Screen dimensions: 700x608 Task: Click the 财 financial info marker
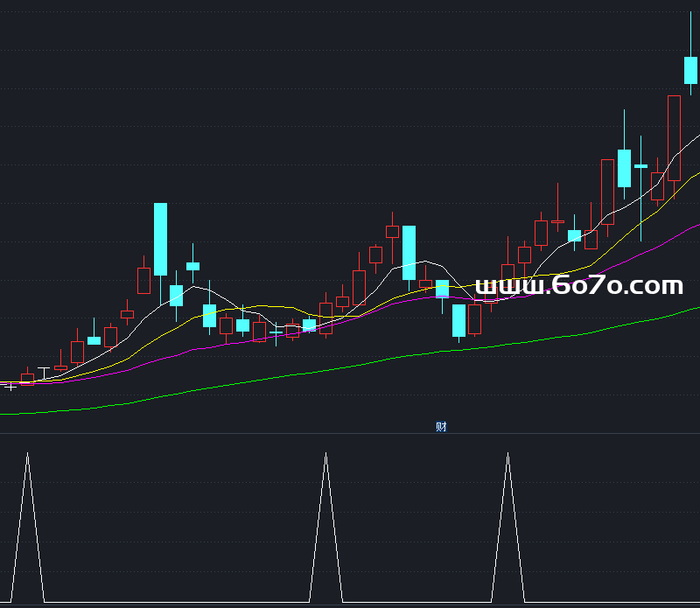coord(441,427)
